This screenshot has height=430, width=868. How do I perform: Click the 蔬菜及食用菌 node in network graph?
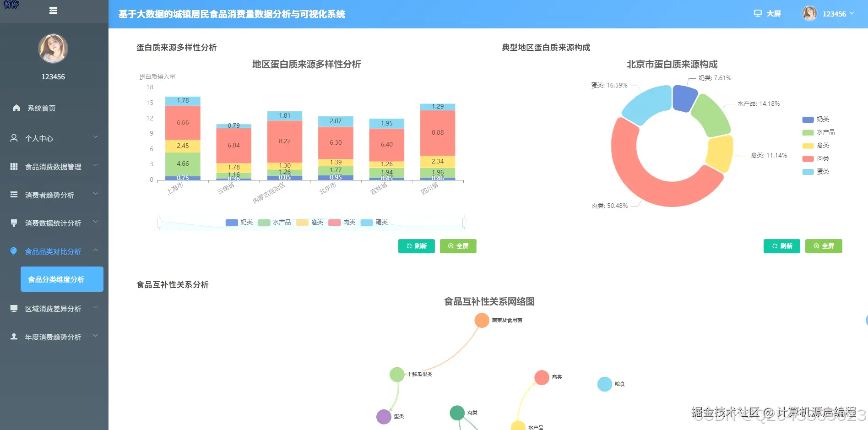481,320
